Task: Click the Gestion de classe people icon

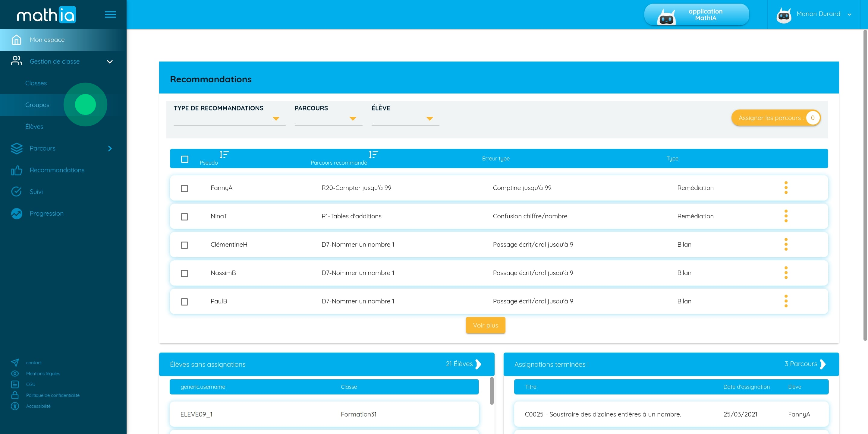Action: coord(16,61)
